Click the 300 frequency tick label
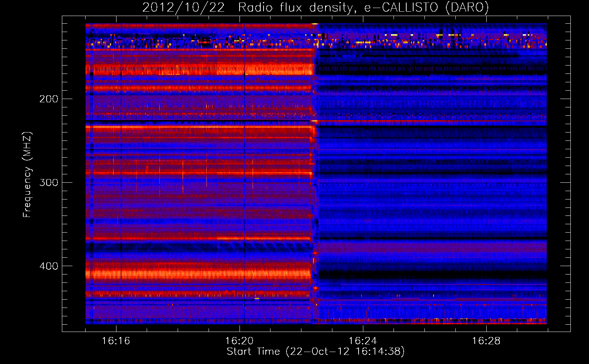Viewport: 589px width, 364px height. [x=49, y=182]
